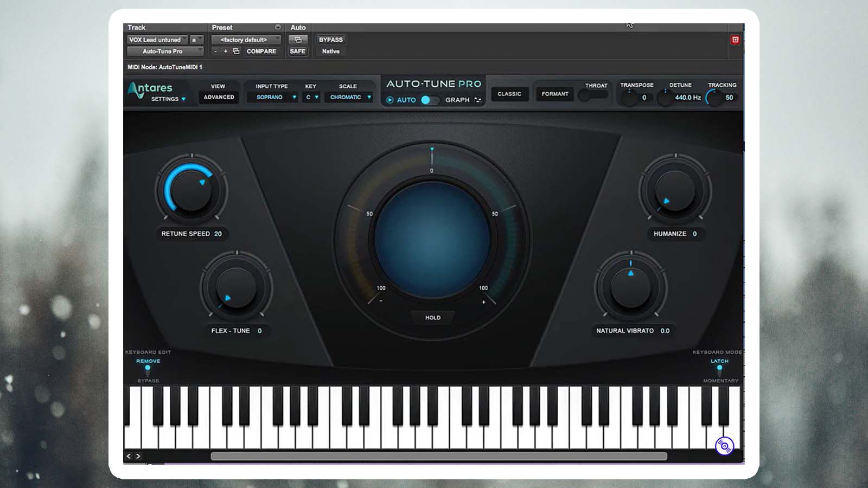
Task: Select Latch keyboard mode label
Action: pyautogui.click(x=719, y=361)
